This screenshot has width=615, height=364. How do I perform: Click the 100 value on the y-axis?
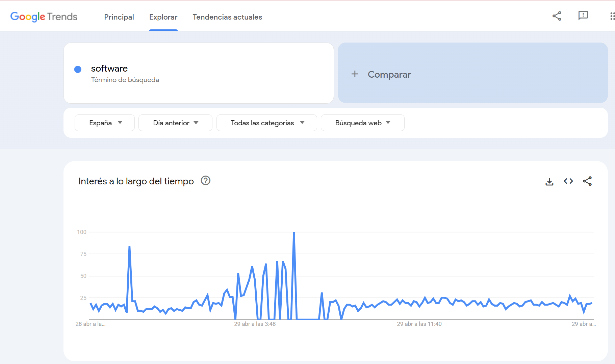(x=82, y=232)
